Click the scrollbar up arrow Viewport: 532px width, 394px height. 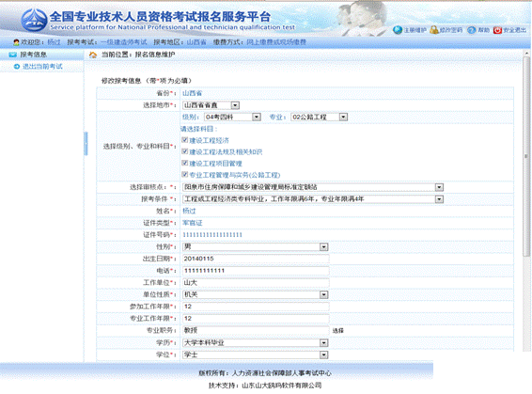(526, 54)
